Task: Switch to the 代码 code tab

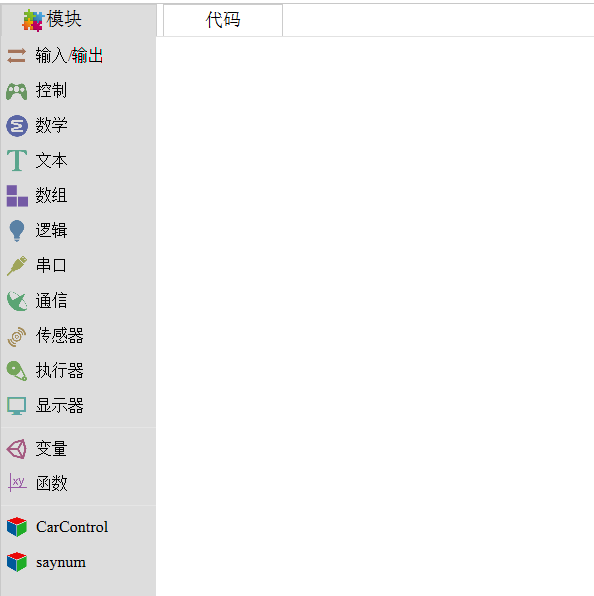Action: tap(223, 20)
